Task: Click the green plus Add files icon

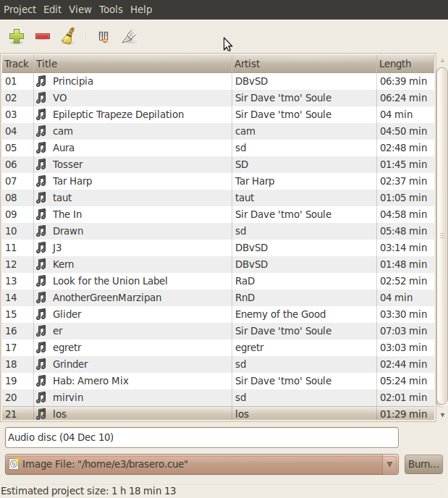Action: pyautogui.click(x=17, y=36)
